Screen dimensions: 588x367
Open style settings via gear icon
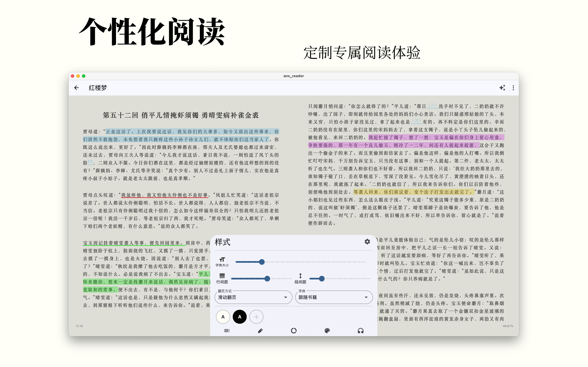(367, 242)
